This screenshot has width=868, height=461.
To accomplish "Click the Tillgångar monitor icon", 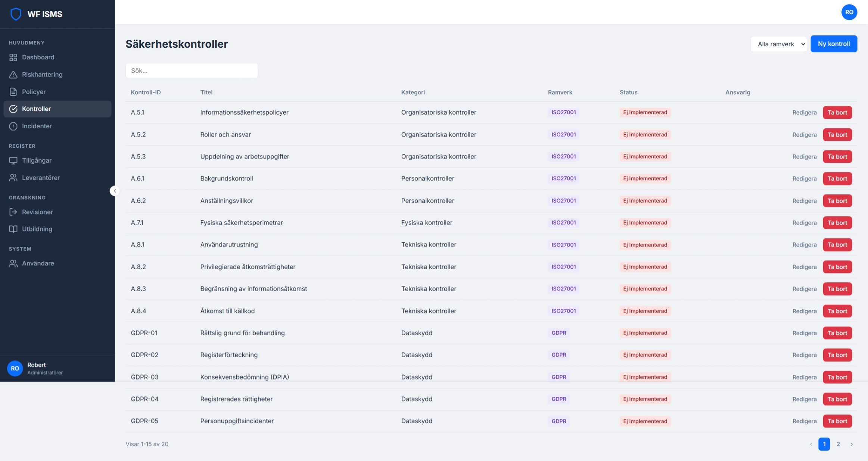I will [13, 160].
